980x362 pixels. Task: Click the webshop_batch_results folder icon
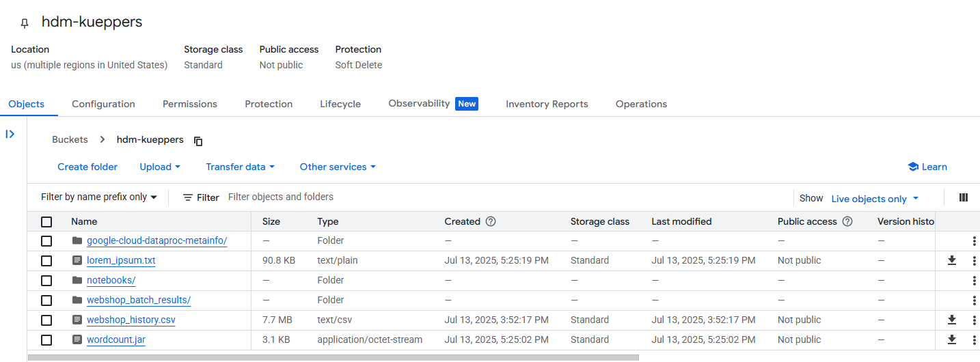(x=77, y=300)
